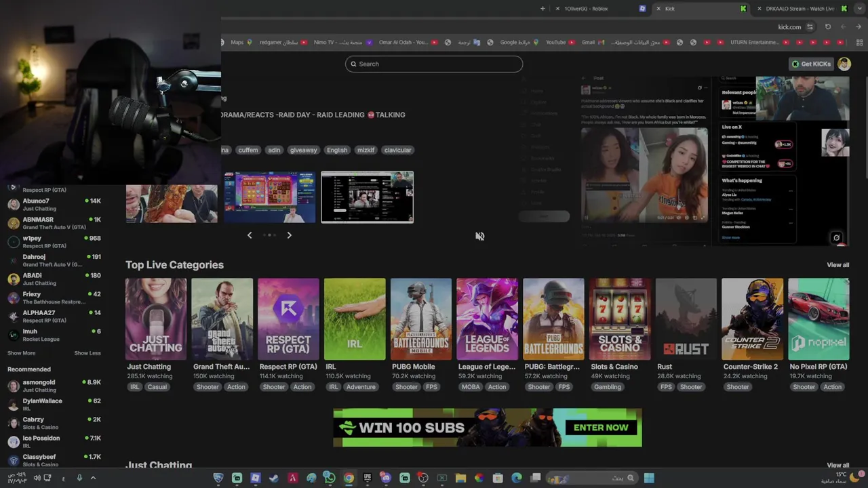Switch to the 1OliverGG - Roblox tab
The width and height of the screenshot is (868, 488).
coord(600,9)
